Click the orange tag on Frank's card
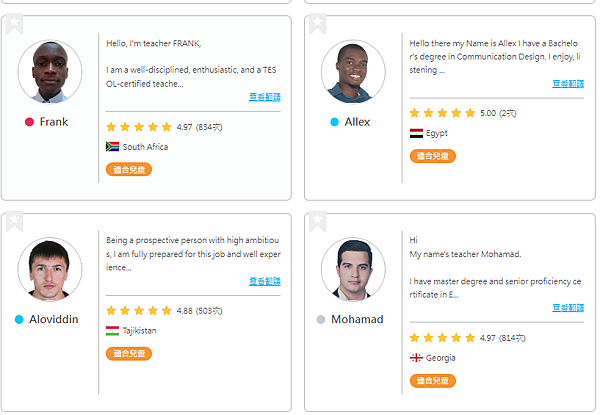Viewport: 600px width, 415px height. tap(128, 170)
